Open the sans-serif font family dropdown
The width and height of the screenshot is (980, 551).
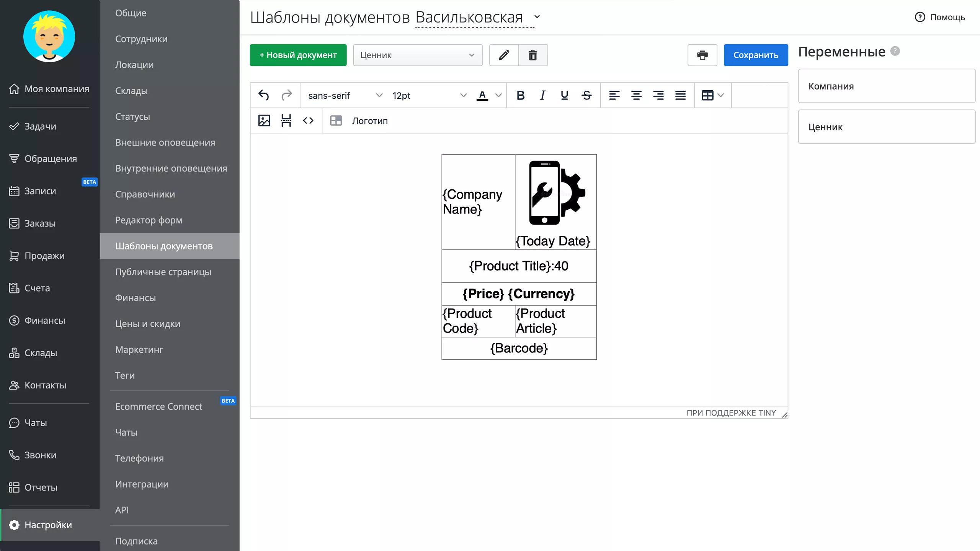tap(345, 95)
